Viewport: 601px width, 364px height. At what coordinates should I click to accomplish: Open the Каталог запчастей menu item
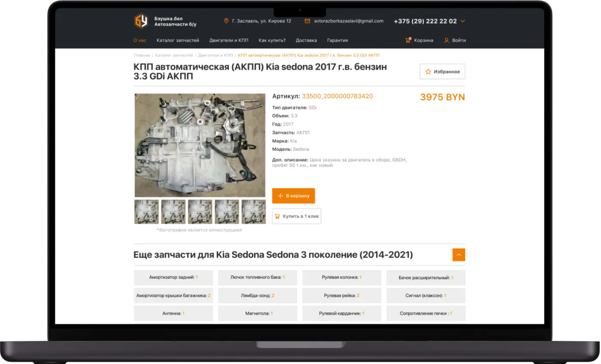[178, 40]
